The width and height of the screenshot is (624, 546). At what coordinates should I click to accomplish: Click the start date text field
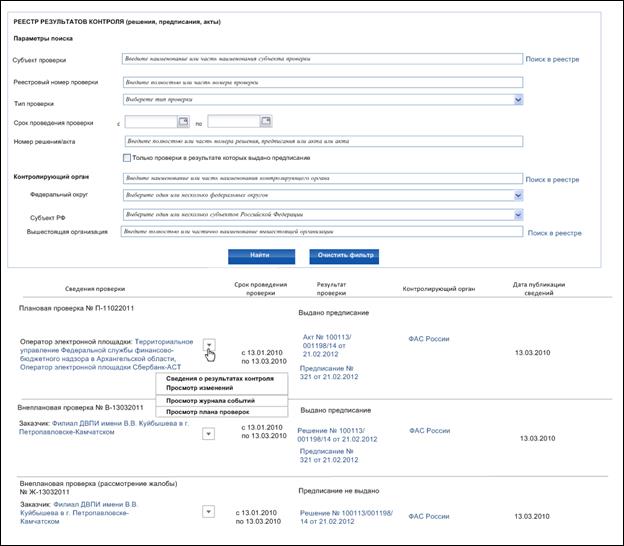pos(151,122)
